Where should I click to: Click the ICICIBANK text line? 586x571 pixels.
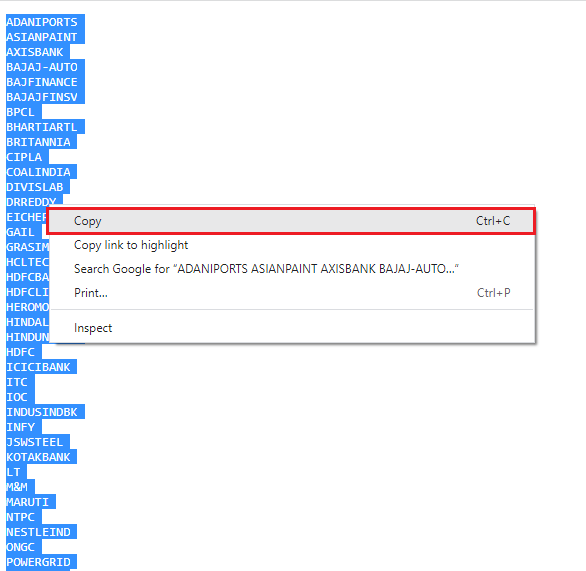click(x=38, y=367)
